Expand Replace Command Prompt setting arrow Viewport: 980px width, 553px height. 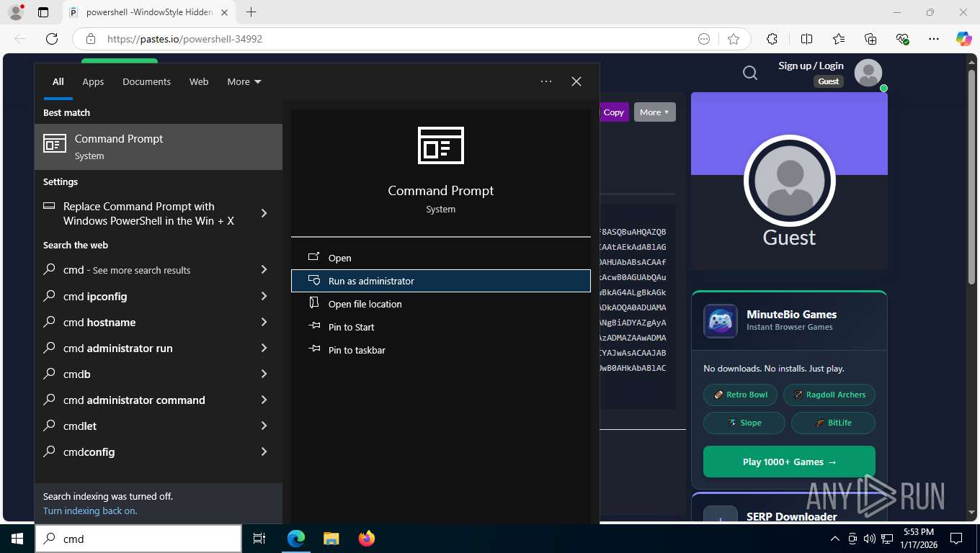(264, 213)
